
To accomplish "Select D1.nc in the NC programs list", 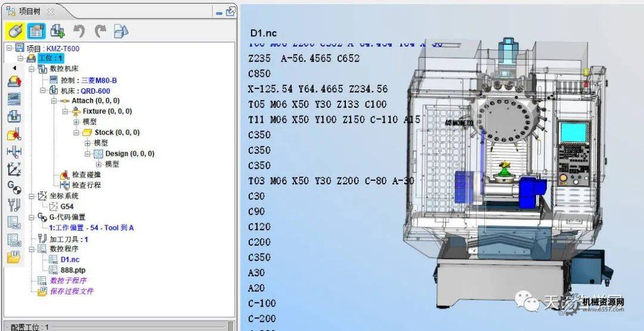I will coord(70,259).
